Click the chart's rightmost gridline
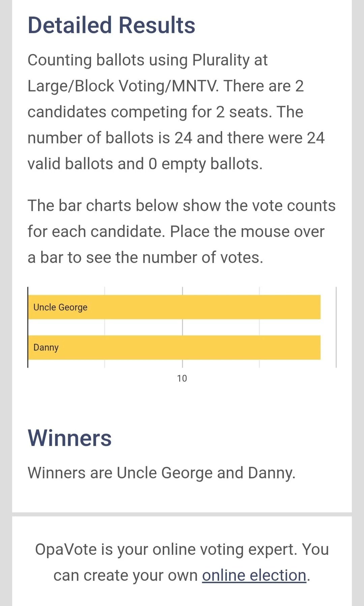The width and height of the screenshot is (364, 606). pyautogui.click(x=336, y=327)
